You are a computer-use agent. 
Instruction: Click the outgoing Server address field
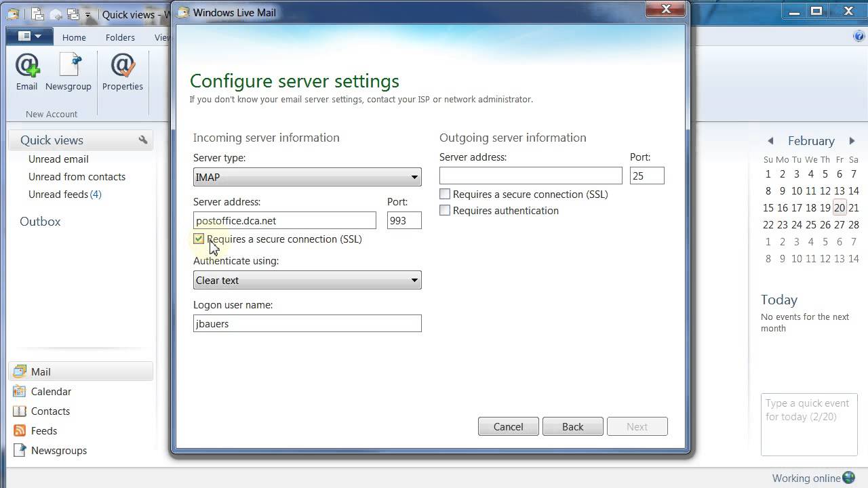click(x=531, y=176)
